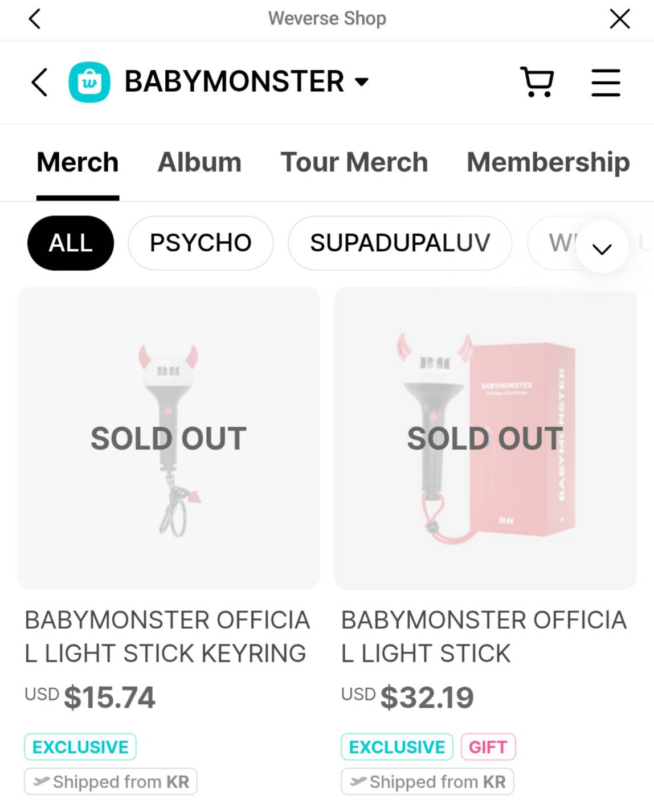This screenshot has height=812, width=654.
Task: Filter by SUPADUPALUV collection
Action: 399,243
